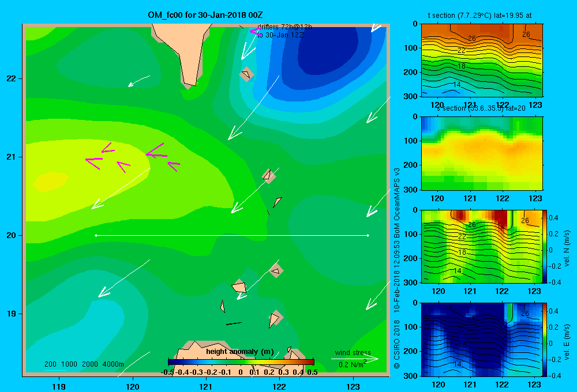This screenshot has height=392, width=577.
Task: Click the vertical © CSIRO 2018 text
Action: 397,344
